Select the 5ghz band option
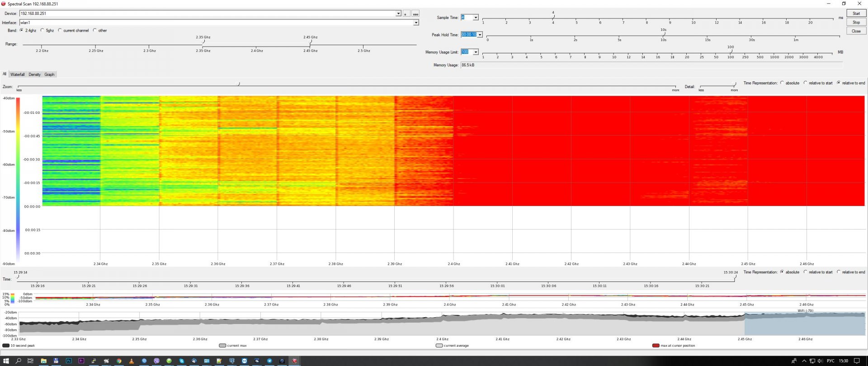Viewport: 868px width, 366px height. pos(42,31)
